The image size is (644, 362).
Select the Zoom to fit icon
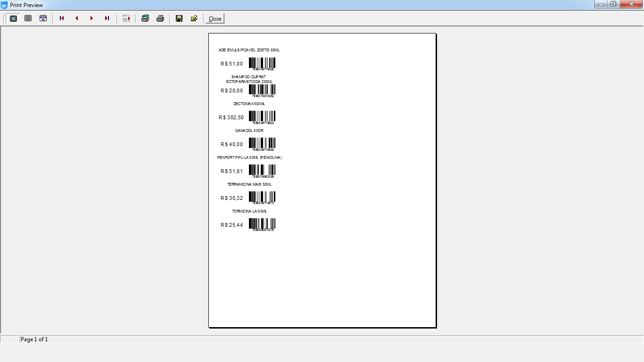14,18
